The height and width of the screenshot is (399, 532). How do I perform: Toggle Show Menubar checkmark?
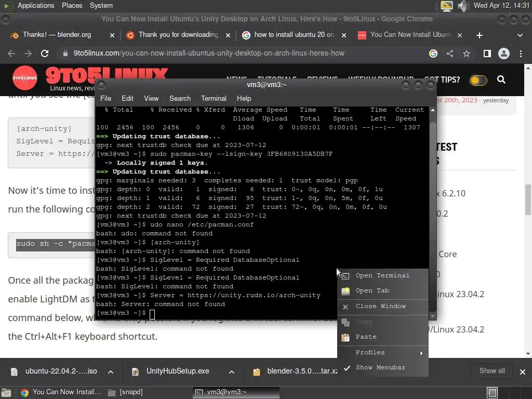(347, 368)
